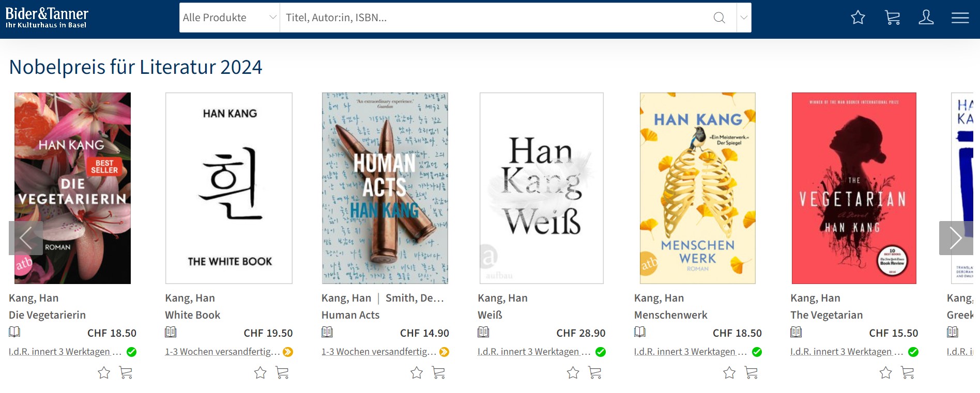Viewport: 980px width, 393px height.
Task: Expand the advanced search arrow next to search
Action: point(744,18)
